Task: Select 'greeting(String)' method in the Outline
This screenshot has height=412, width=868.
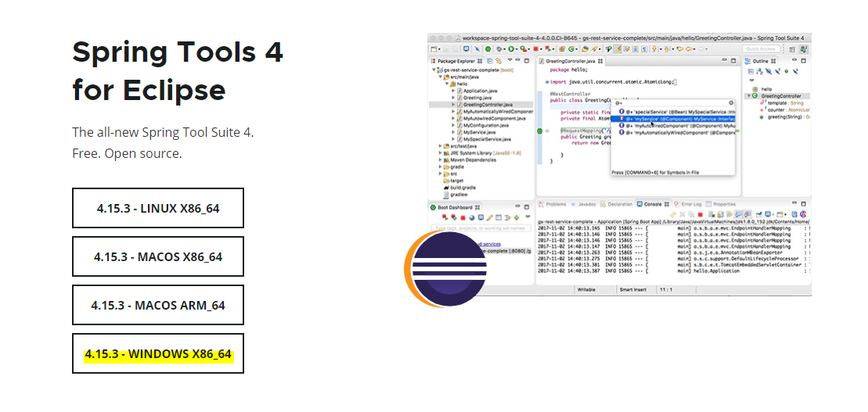Action: pos(783,116)
